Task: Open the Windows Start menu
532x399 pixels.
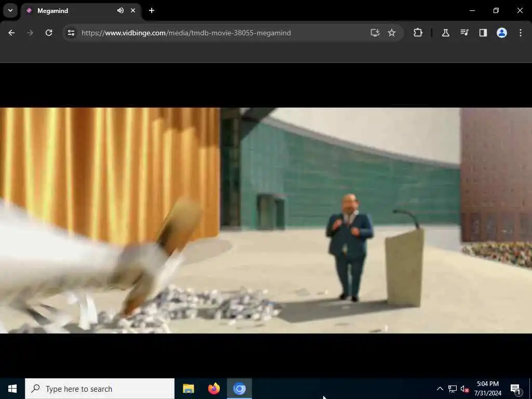Action: [x=12, y=389]
